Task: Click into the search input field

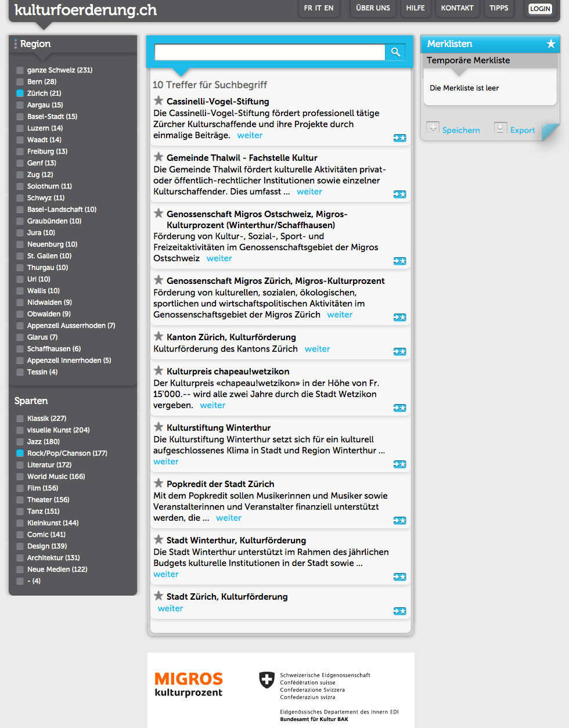Action: [x=270, y=52]
